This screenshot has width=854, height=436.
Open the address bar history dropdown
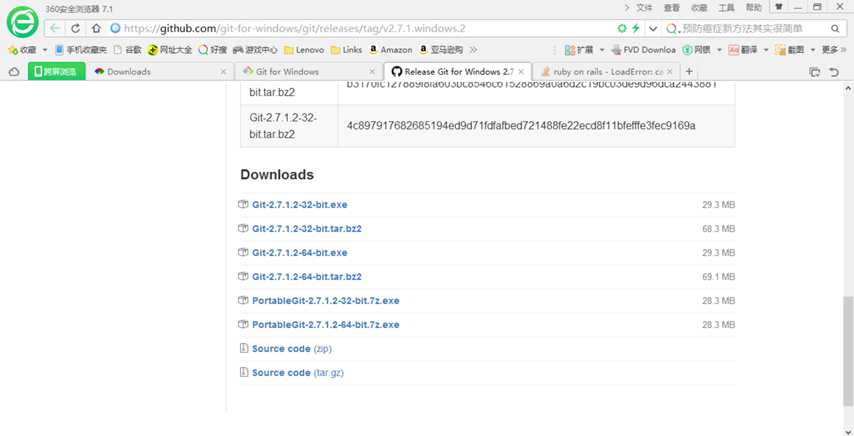click(653, 28)
